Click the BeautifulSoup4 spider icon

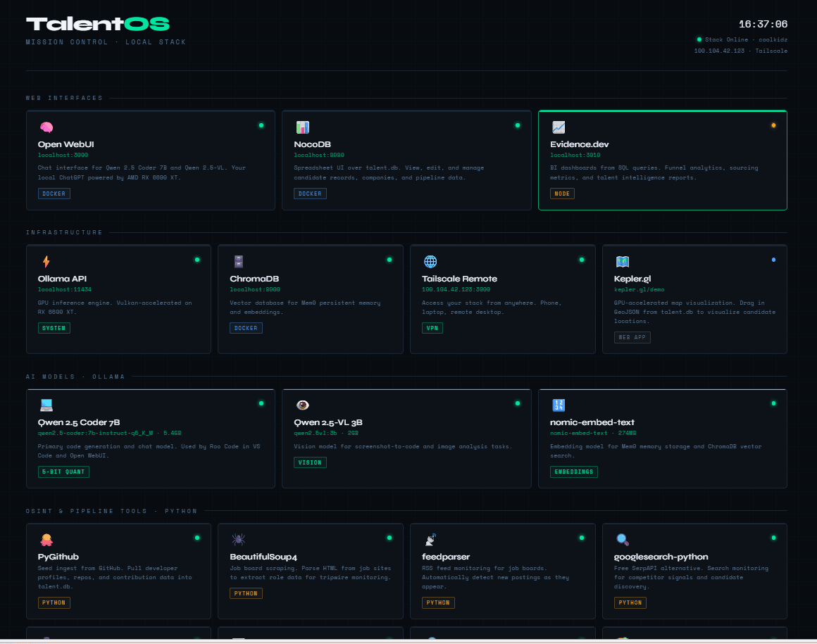[239, 539]
